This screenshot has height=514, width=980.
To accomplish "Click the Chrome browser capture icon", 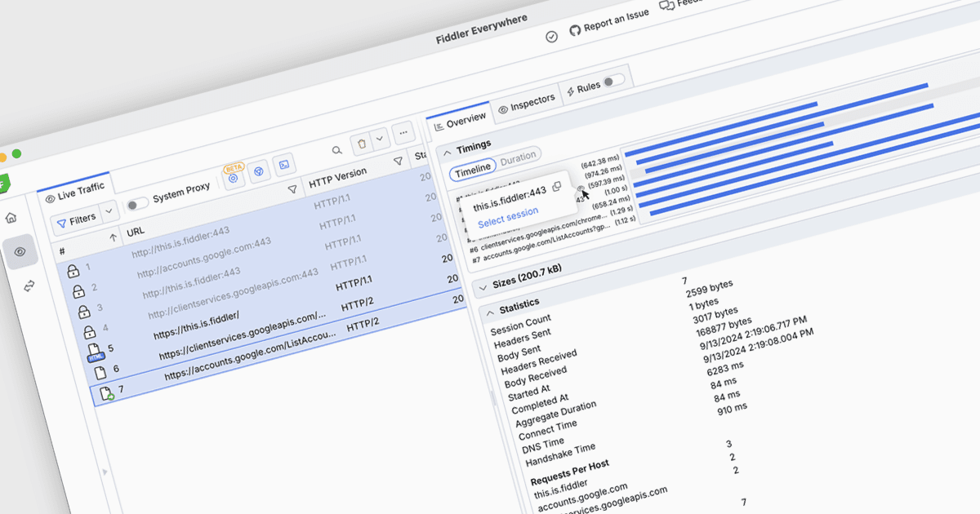I will click(259, 171).
